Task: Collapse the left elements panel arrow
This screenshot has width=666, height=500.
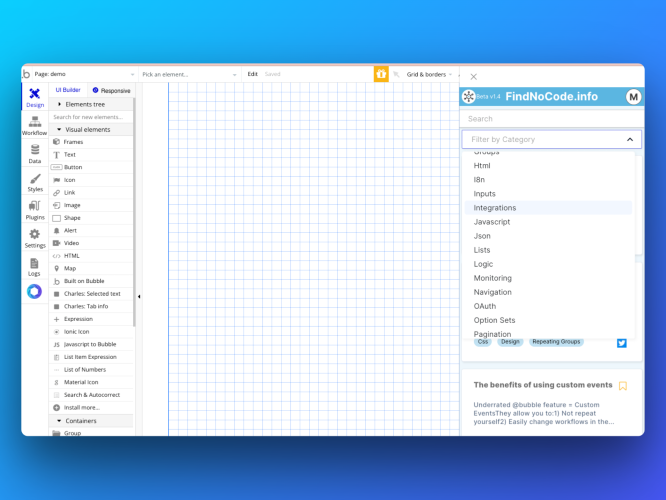Action: coord(139,297)
